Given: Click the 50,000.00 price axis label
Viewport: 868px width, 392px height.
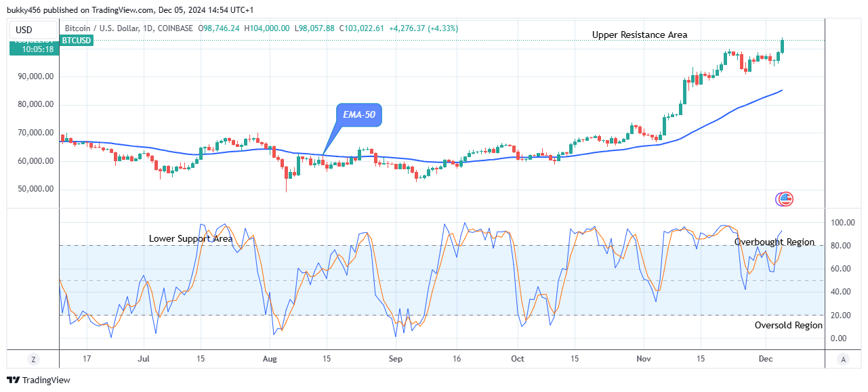Looking at the screenshot, I should pos(35,189).
